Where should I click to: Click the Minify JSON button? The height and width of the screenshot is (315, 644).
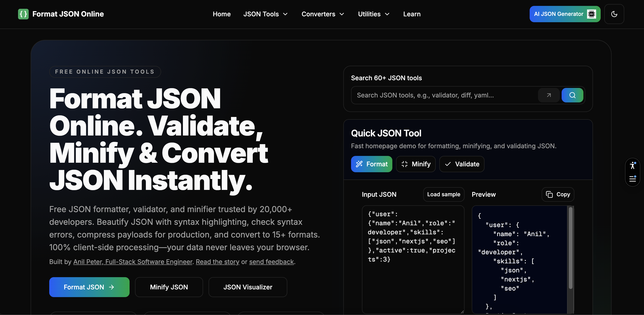pyautogui.click(x=169, y=287)
